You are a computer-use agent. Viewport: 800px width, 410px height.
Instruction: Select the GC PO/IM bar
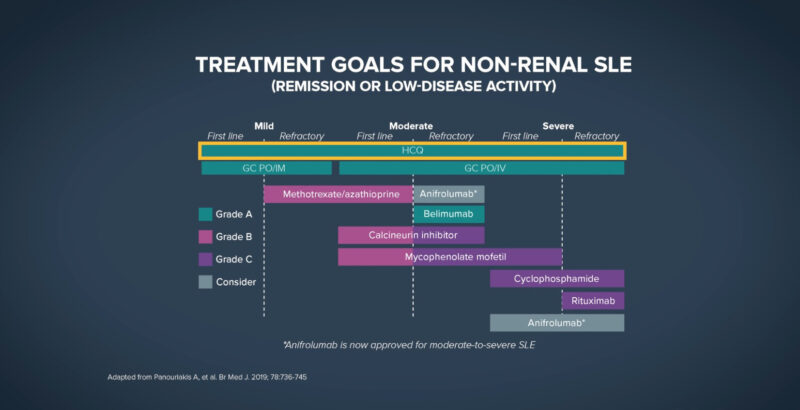[266, 168]
